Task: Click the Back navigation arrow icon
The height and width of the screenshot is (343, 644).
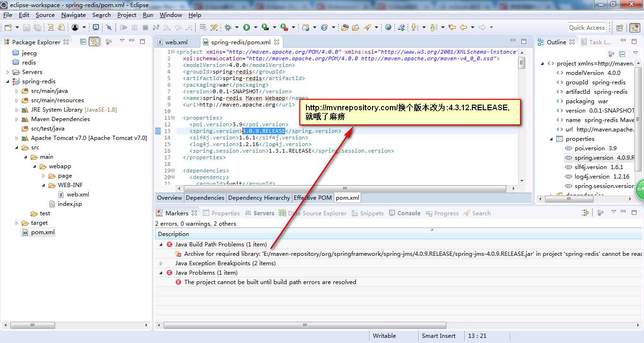Action: pyautogui.click(x=463, y=27)
